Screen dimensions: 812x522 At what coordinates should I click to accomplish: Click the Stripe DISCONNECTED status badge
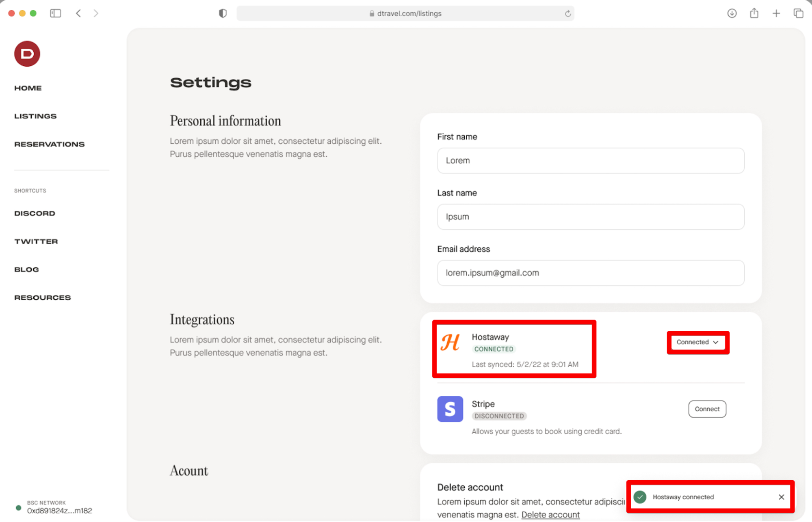(499, 416)
